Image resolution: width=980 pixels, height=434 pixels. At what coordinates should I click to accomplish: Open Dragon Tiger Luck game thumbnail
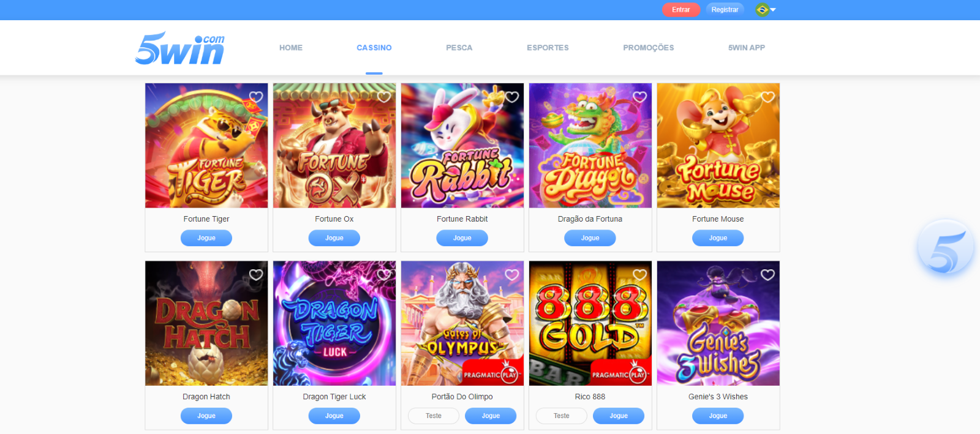coord(334,323)
